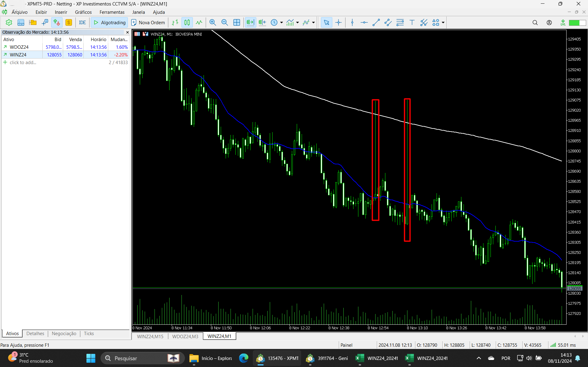Select the horizontal line drawing tool
The image size is (588, 367).
(x=364, y=22)
